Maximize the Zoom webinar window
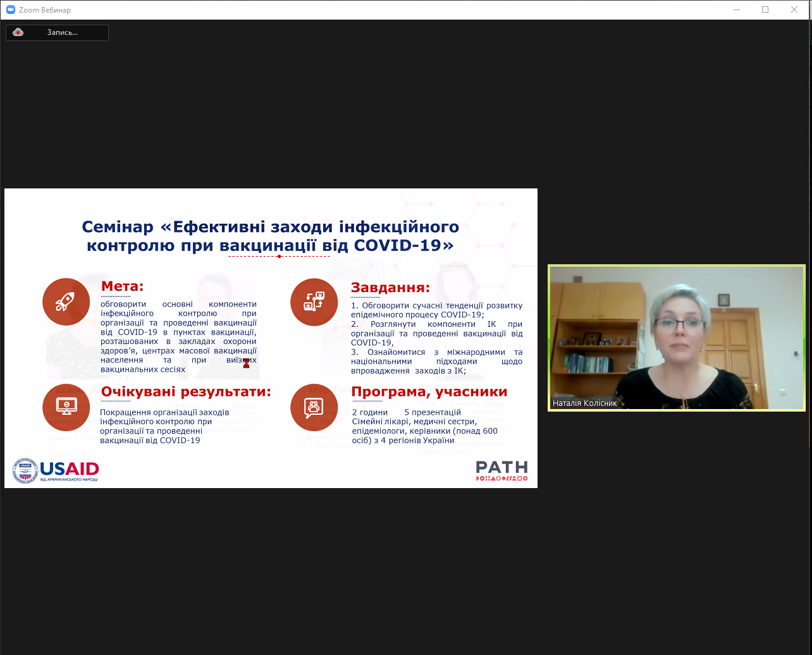 (765, 9)
